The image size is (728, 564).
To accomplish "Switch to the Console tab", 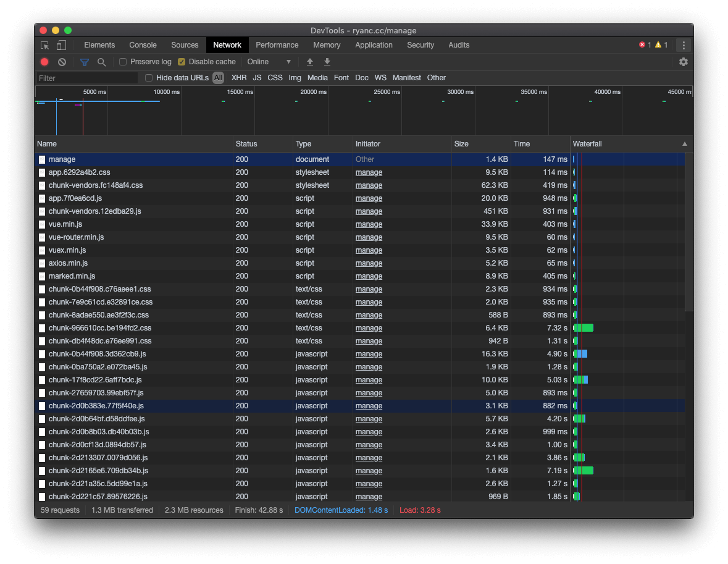I will pyautogui.click(x=143, y=45).
